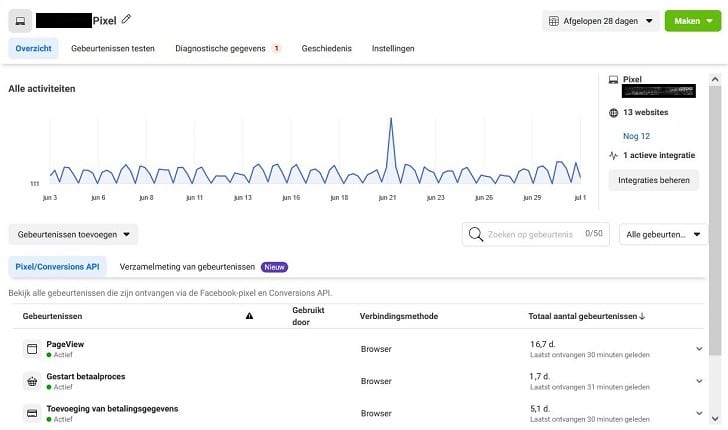Click the Nog 12 link
Viewport: 728px width, 430px height.
636,136
